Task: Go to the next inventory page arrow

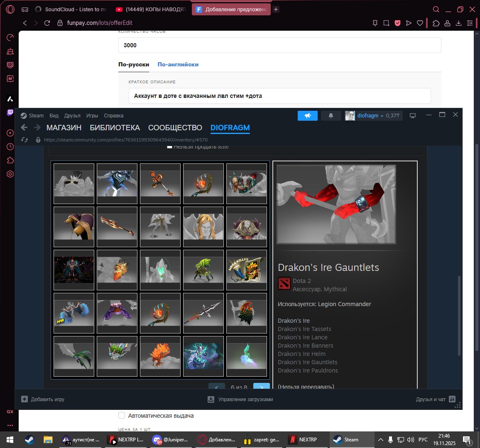Action: (261, 387)
